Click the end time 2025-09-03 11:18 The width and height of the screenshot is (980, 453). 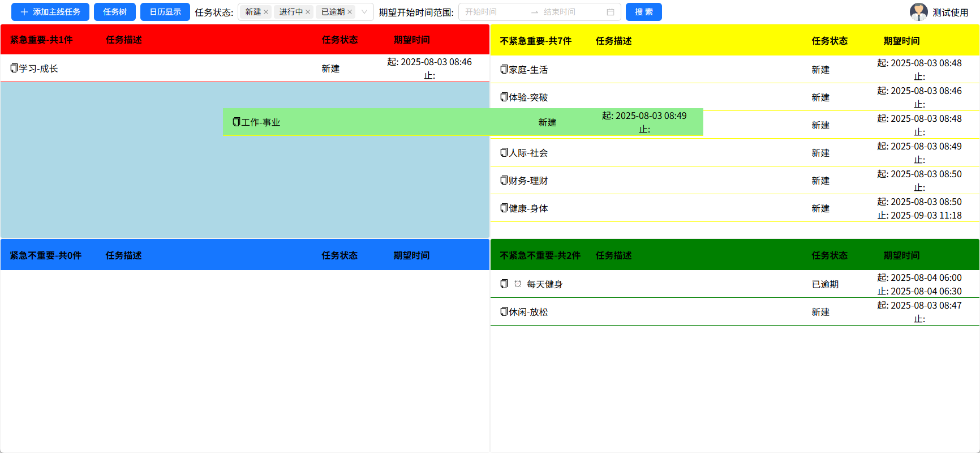[919, 215]
